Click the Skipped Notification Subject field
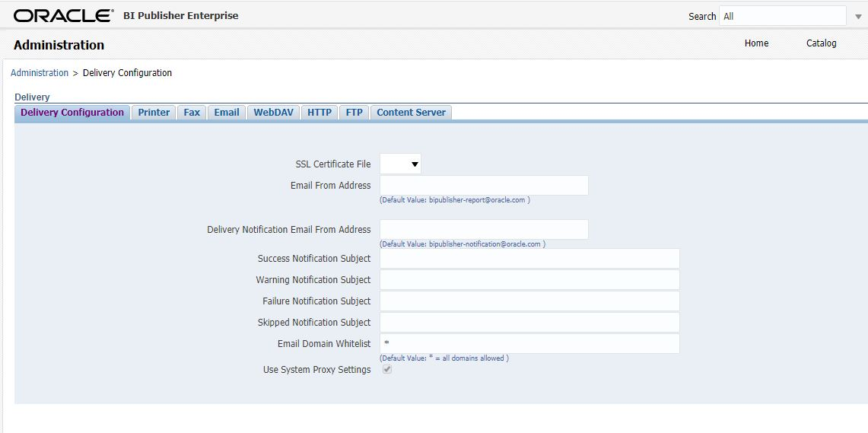Viewport: 868px width, 433px height. point(529,322)
